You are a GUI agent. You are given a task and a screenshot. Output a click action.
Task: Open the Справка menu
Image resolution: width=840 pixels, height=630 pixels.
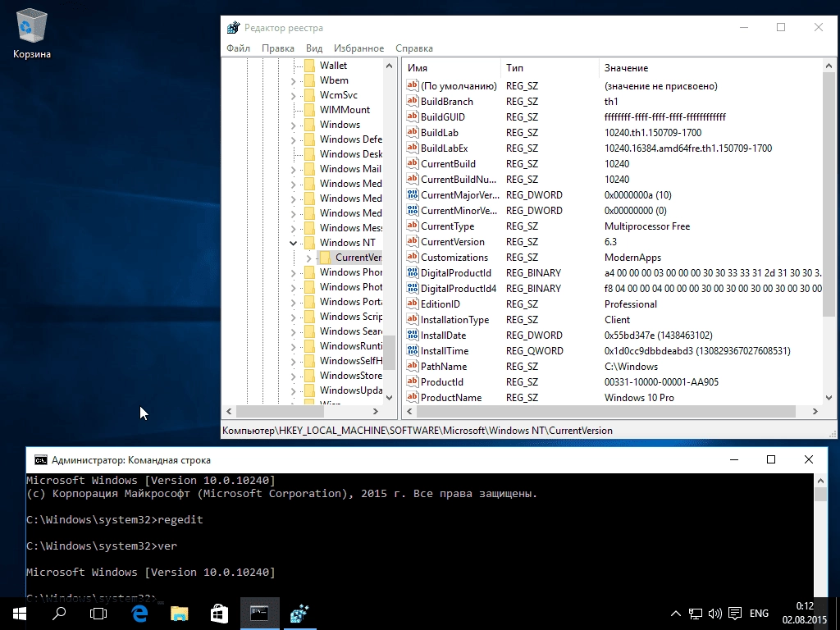pyautogui.click(x=414, y=48)
